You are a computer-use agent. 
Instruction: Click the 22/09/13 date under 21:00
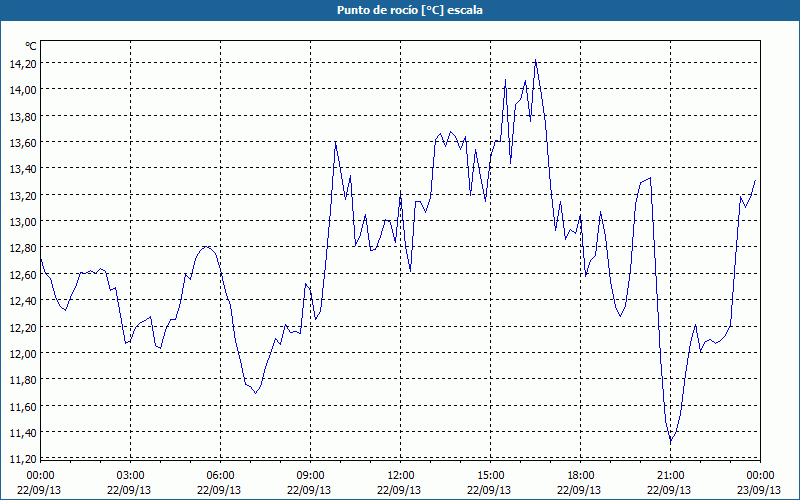click(x=669, y=490)
